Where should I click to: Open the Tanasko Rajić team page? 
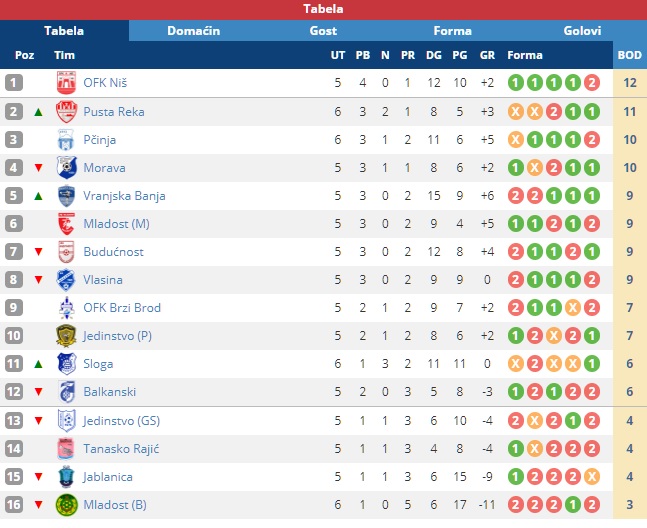point(121,449)
